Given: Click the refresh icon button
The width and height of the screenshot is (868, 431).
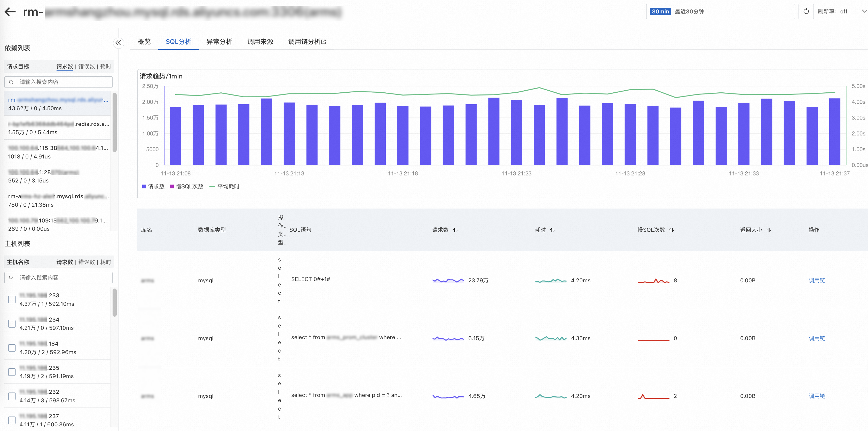Looking at the screenshot, I should (x=806, y=11).
